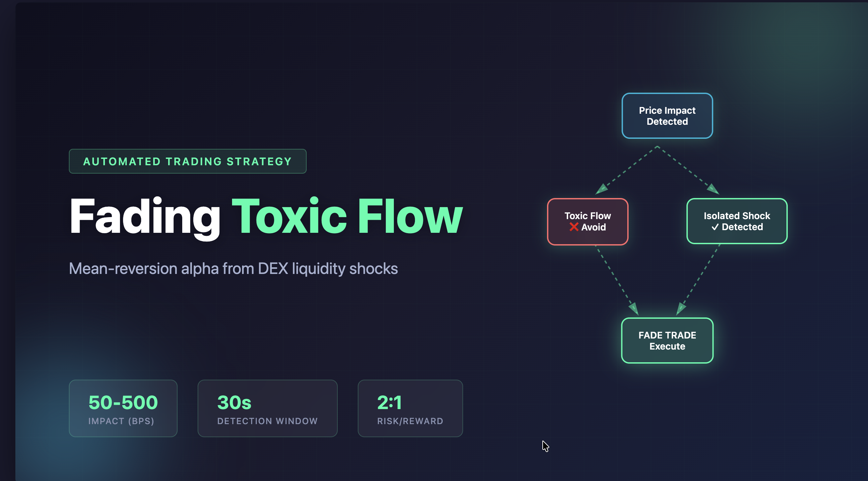
Task: Select the AUTOMATED TRADING STRATEGY badge
Action: [187, 161]
